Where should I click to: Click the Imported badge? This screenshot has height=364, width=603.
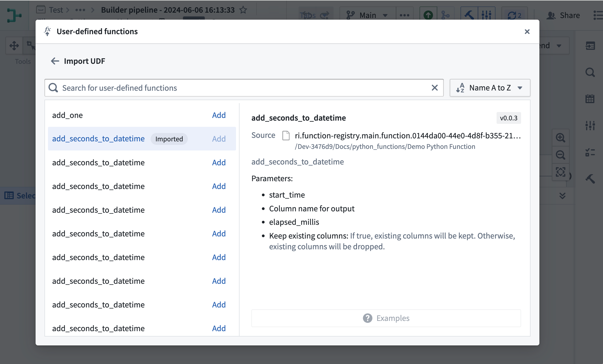click(169, 139)
